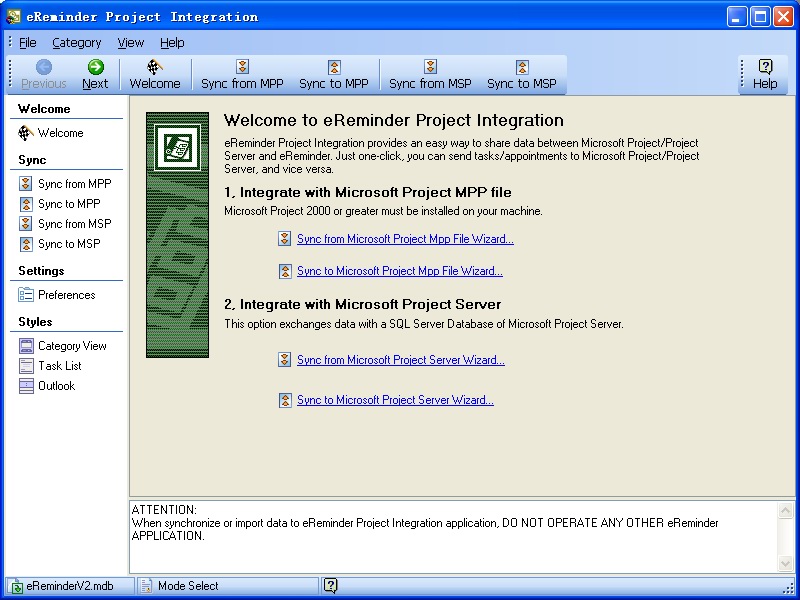Open the File menu
The height and width of the screenshot is (600, 800).
click(28, 43)
